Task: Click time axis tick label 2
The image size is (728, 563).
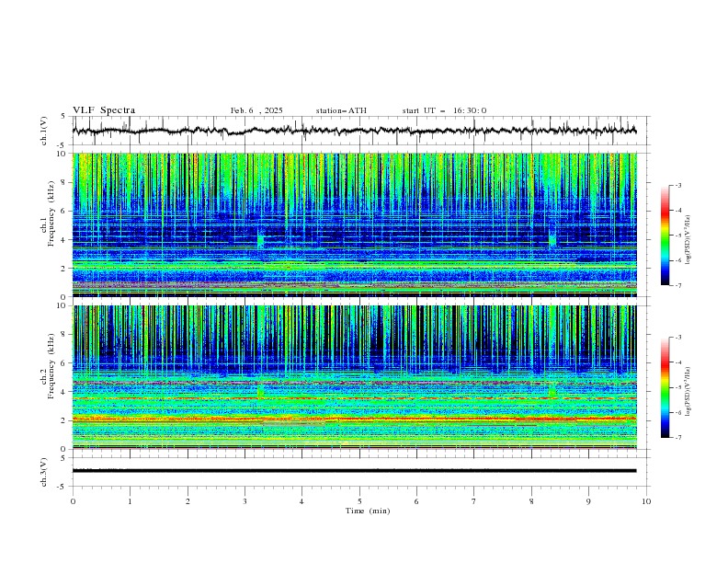Action: coord(188,501)
